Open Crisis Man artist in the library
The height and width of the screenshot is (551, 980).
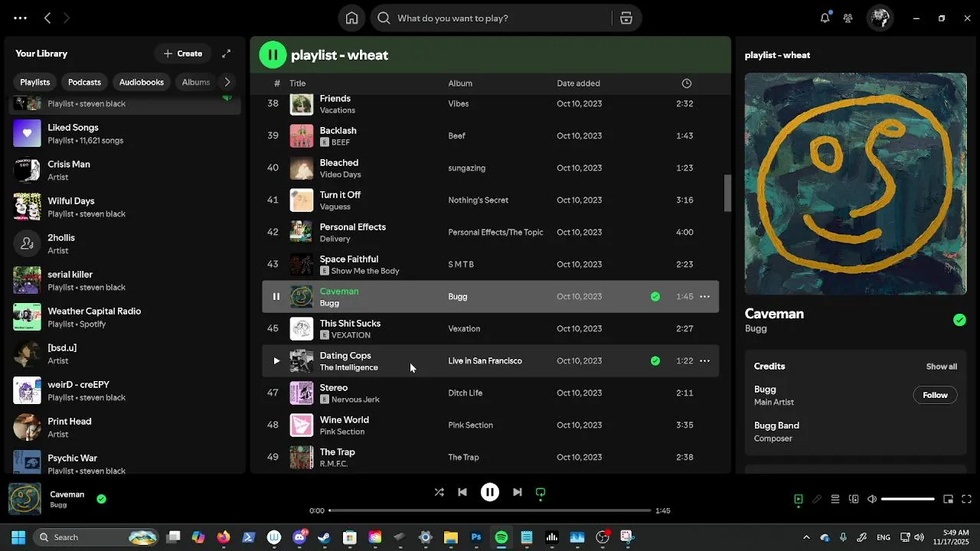pos(126,171)
